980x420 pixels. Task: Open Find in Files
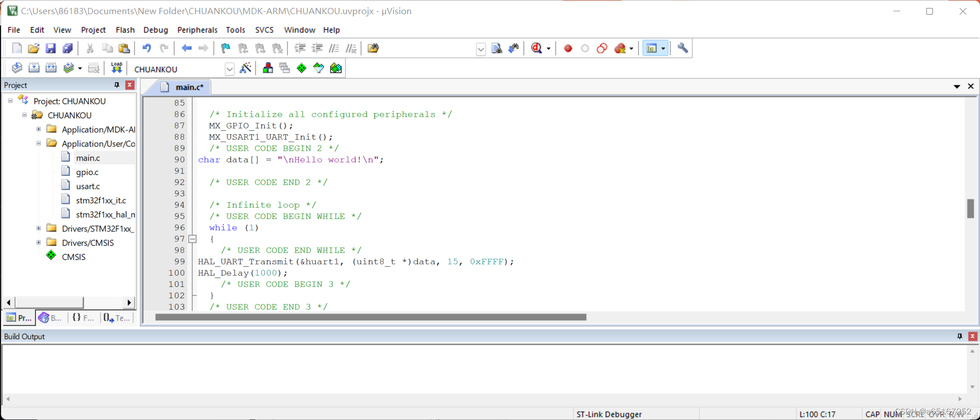[x=373, y=49]
